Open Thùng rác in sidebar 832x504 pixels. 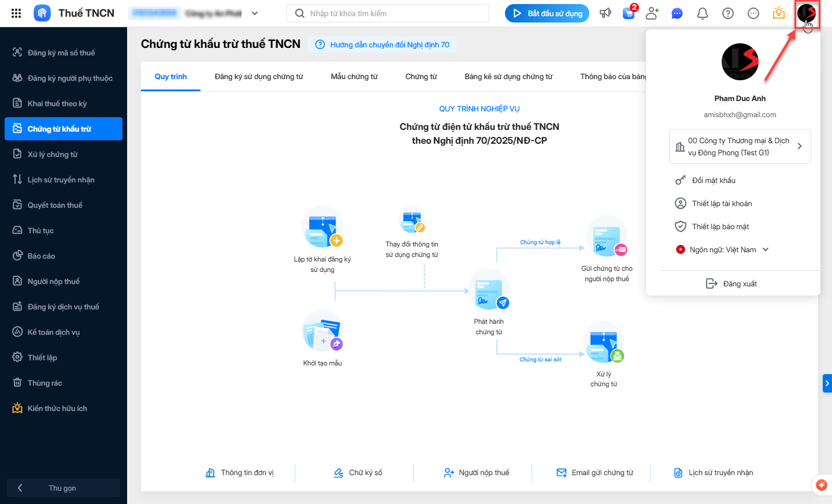pos(64,383)
